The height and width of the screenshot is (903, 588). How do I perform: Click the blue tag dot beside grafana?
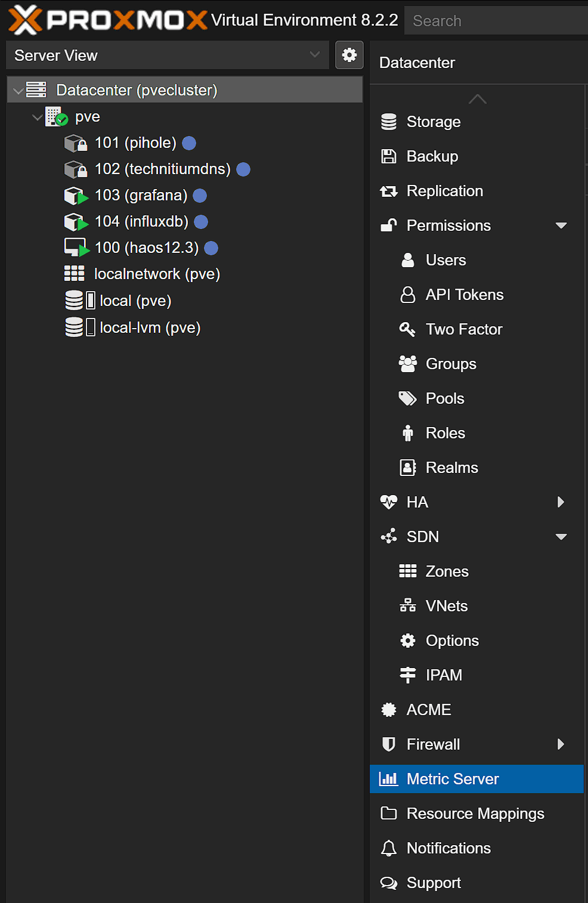[x=200, y=196]
